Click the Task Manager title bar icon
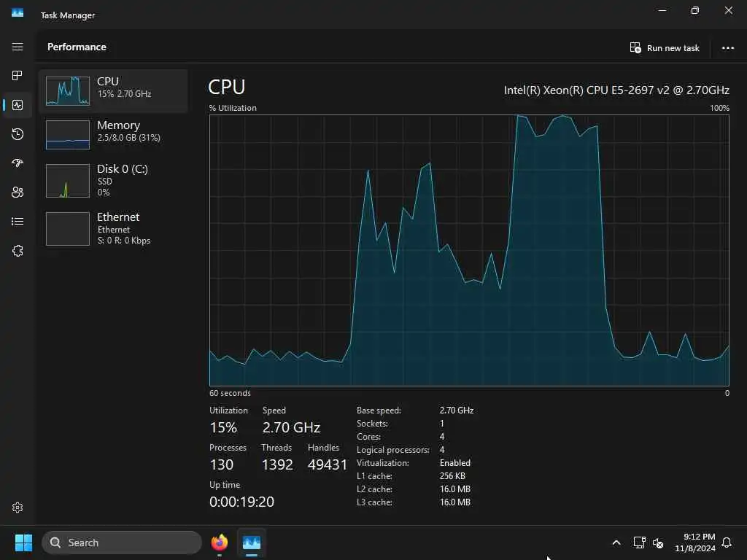747x560 pixels. pyautogui.click(x=18, y=13)
